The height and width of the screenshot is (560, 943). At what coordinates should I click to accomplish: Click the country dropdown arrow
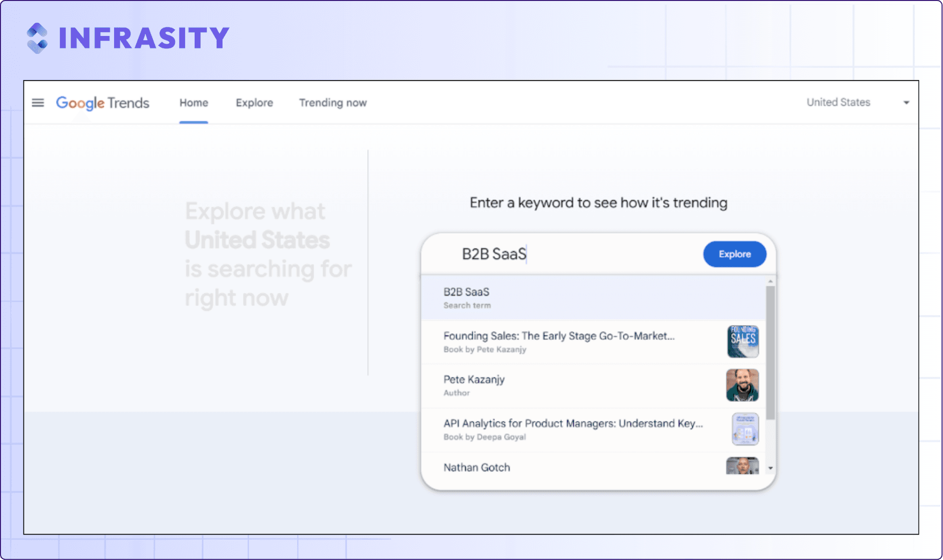pyautogui.click(x=906, y=103)
